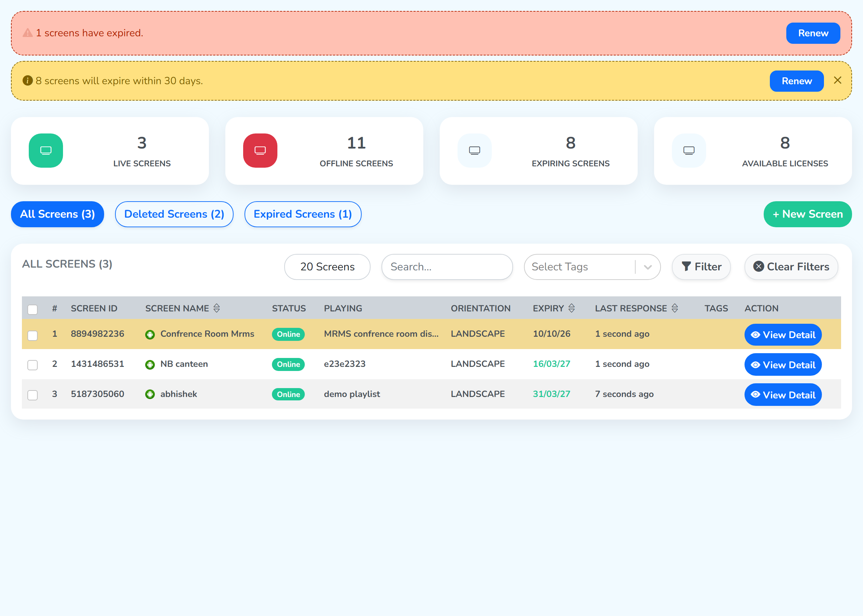Image resolution: width=863 pixels, height=616 pixels.
Task: Open the 20 Screens page size selector
Action: click(x=327, y=267)
